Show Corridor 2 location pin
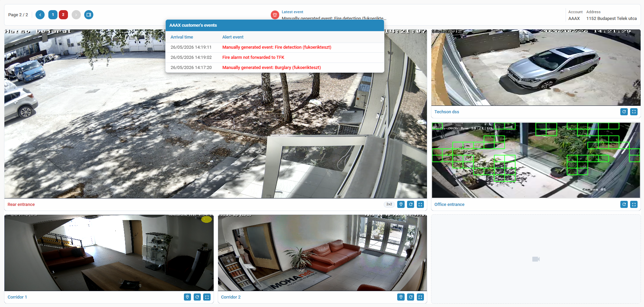Image resolution: width=644 pixels, height=307 pixels. click(401, 297)
